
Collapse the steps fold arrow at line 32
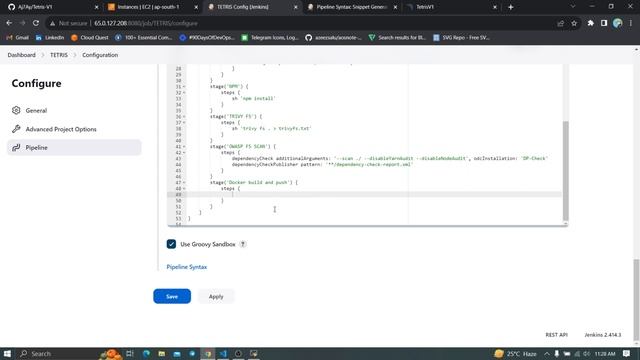184,93
